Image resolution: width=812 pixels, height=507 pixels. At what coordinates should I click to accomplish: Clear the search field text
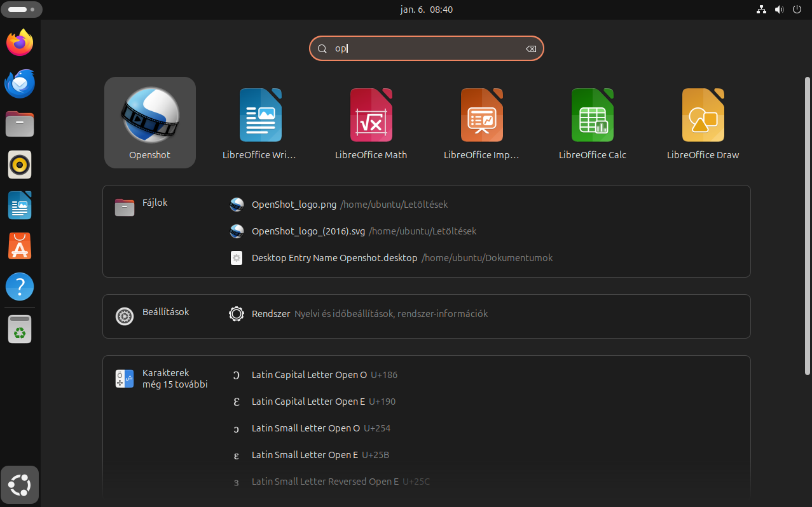tap(531, 48)
